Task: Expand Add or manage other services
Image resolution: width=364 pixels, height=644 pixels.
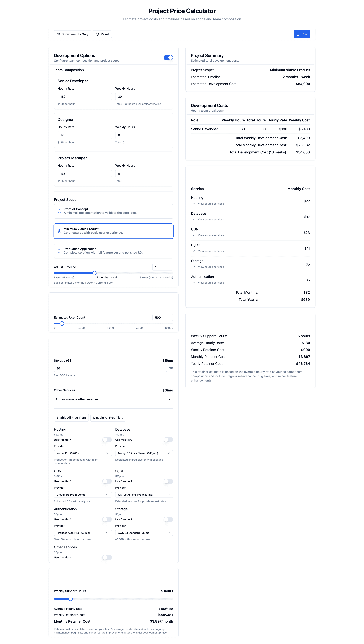Action: tap(113, 399)
